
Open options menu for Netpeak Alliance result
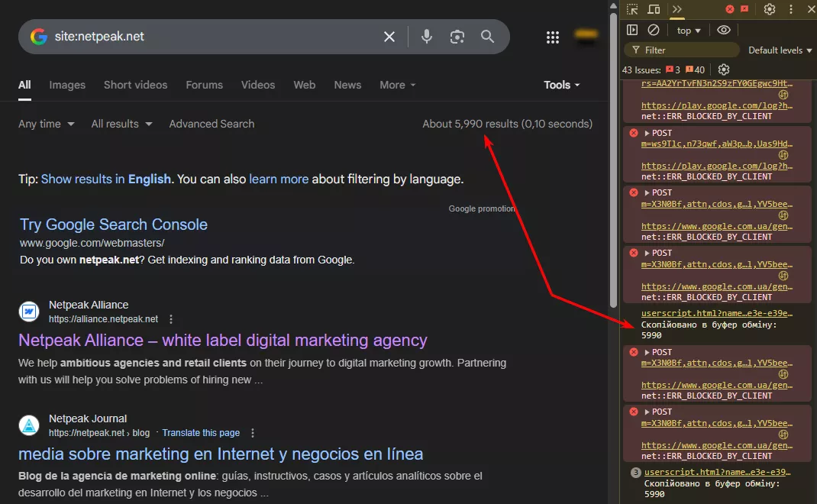[171, 319]
